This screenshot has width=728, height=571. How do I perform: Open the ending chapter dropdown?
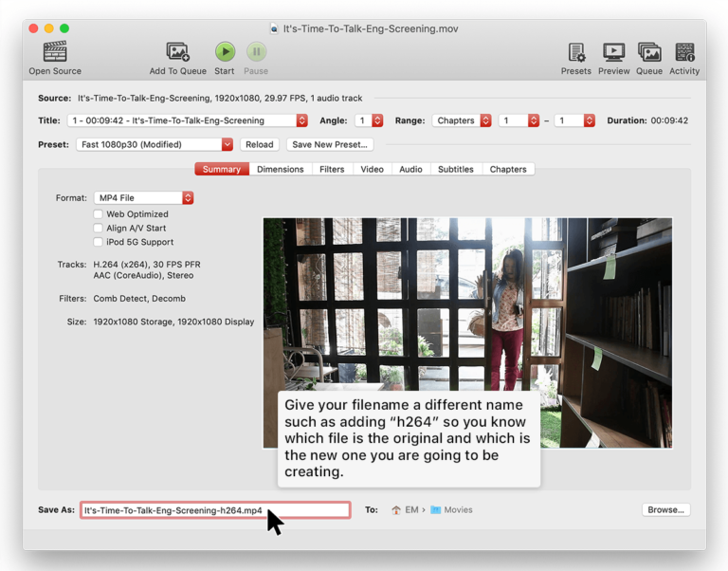click(x=574, y=120)
